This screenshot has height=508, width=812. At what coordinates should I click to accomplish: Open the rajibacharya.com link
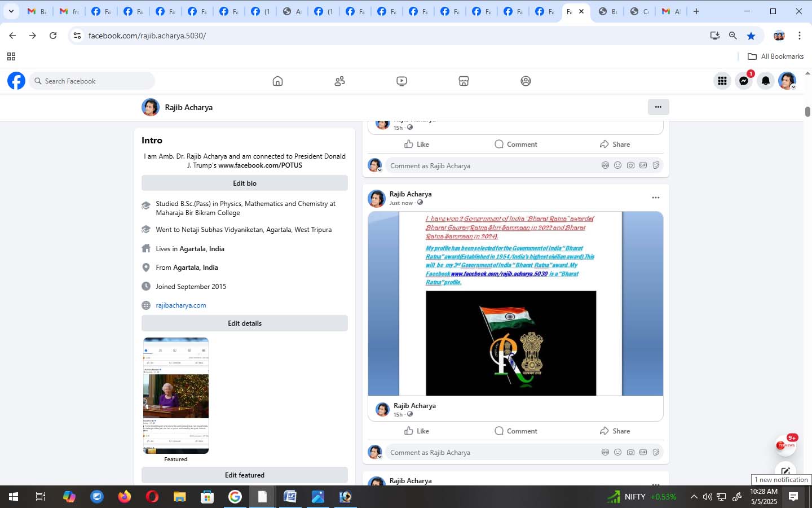[x=181, y=305]
